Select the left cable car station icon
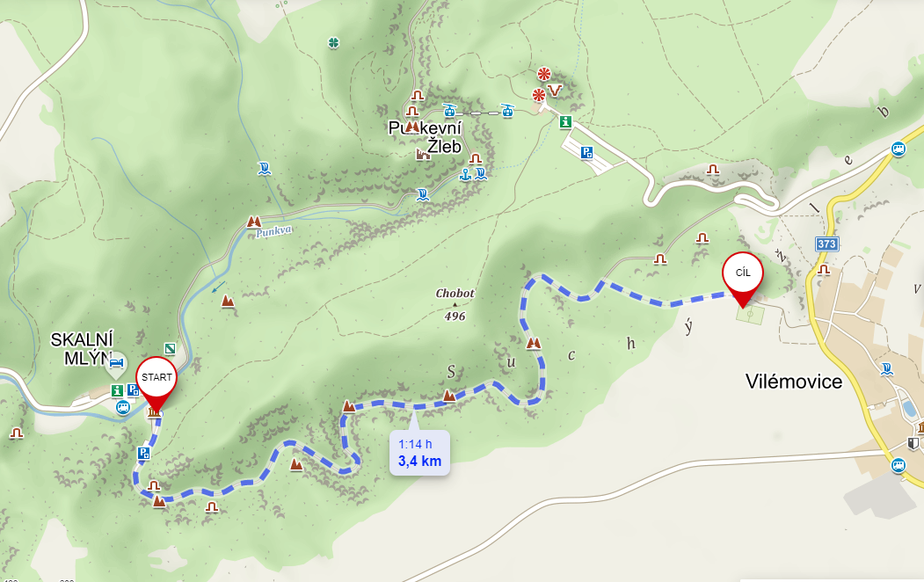 click(449, 110)
